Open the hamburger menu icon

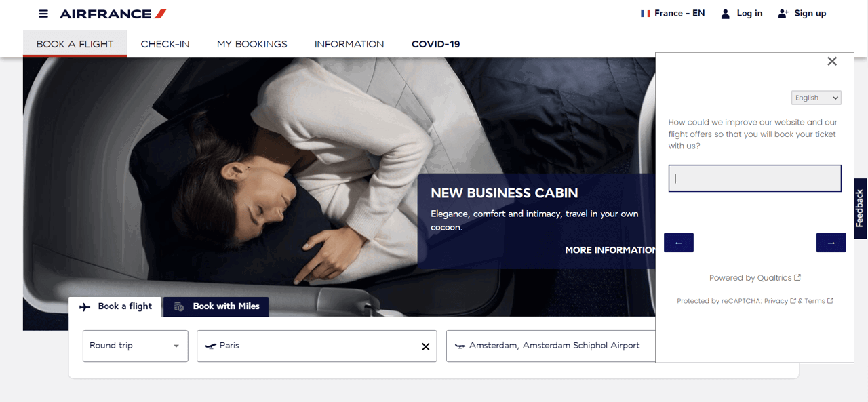[43, 14]
